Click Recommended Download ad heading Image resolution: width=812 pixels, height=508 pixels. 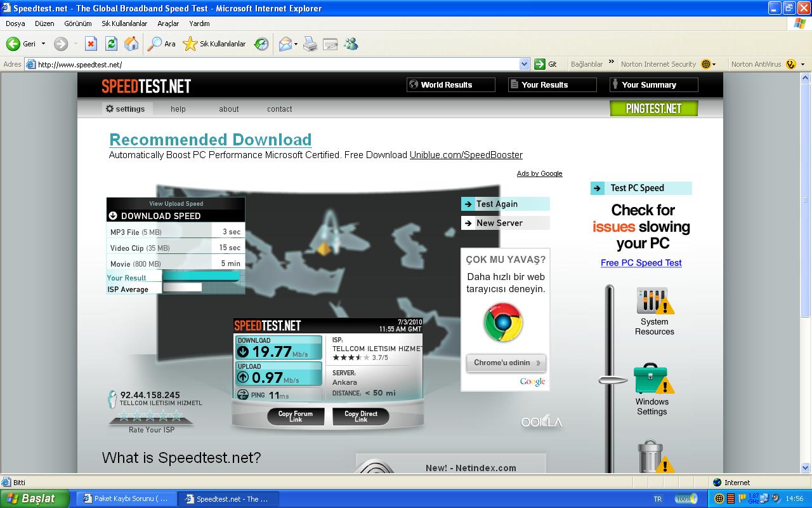click(x=211, y=140)
